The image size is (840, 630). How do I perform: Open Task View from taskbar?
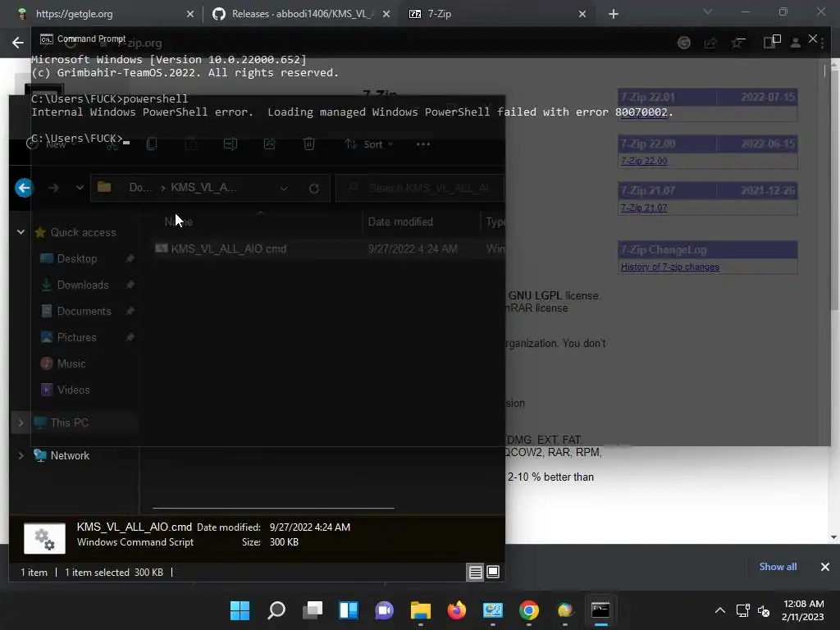[x=313, y=610]
